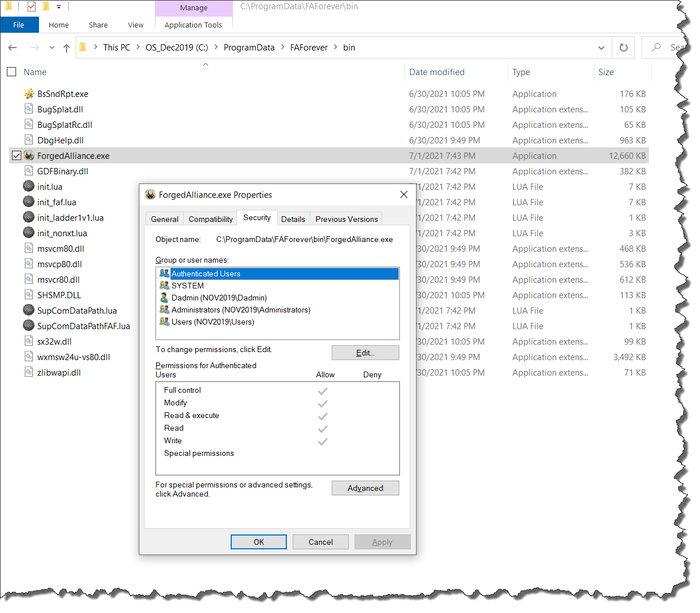The height and width of the screenshot is (613, 700).
Task: Refresh the bin folder view
Action: 623,48
